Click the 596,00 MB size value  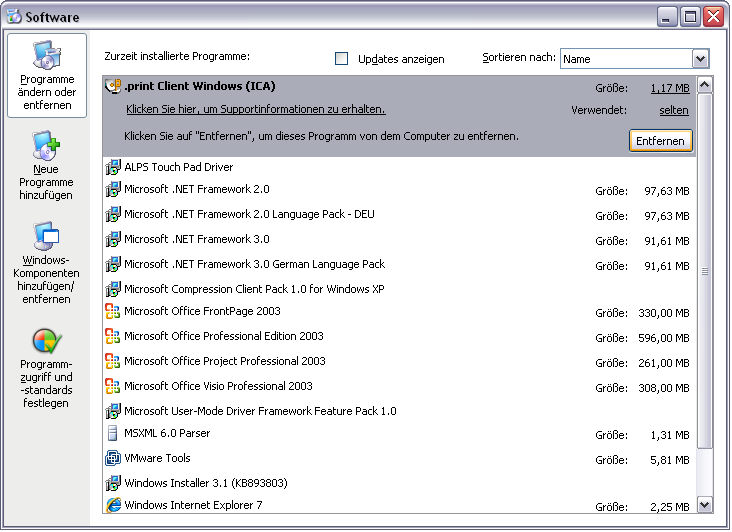coord(664,338)
